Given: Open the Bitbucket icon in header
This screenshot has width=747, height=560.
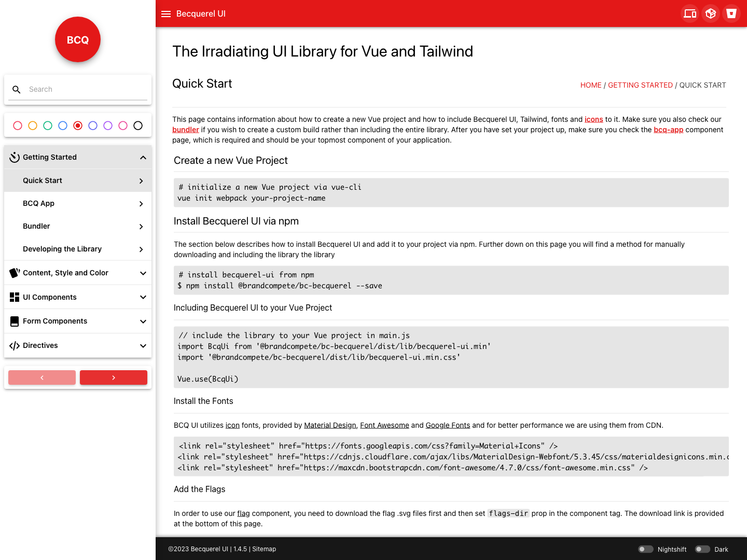Looking at the screenshot, I should 731,13.
